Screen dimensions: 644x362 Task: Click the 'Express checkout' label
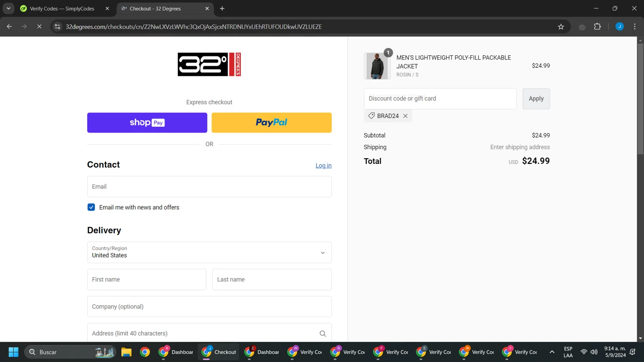[x=209, y=102]
